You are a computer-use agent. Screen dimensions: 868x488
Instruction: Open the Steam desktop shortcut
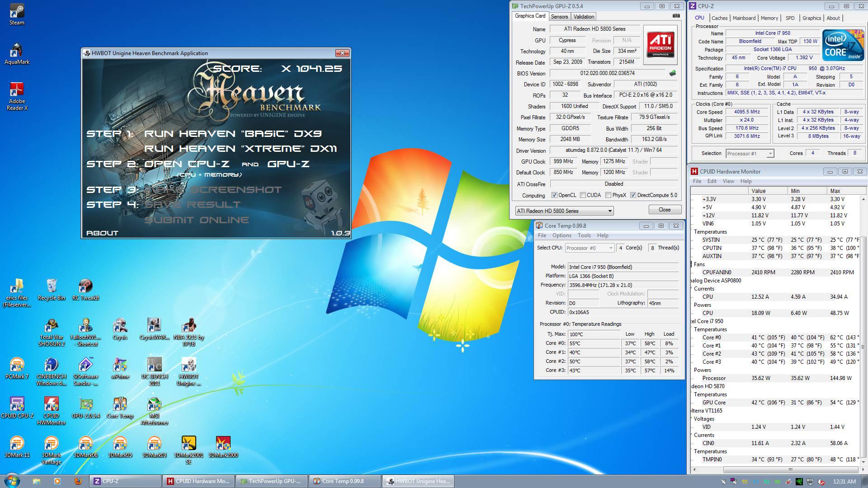(17, 14)
